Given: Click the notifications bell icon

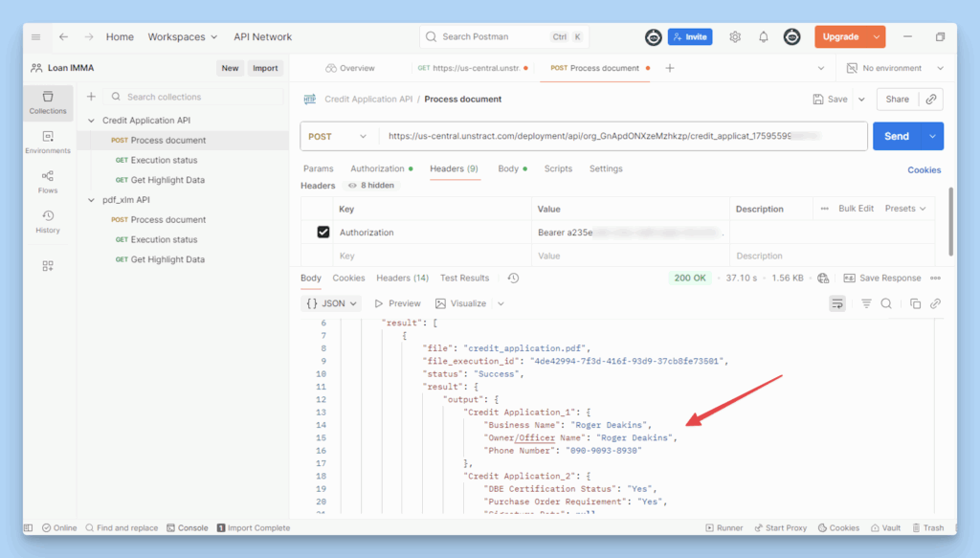Looking at the screenshot, I should [764, 37].
